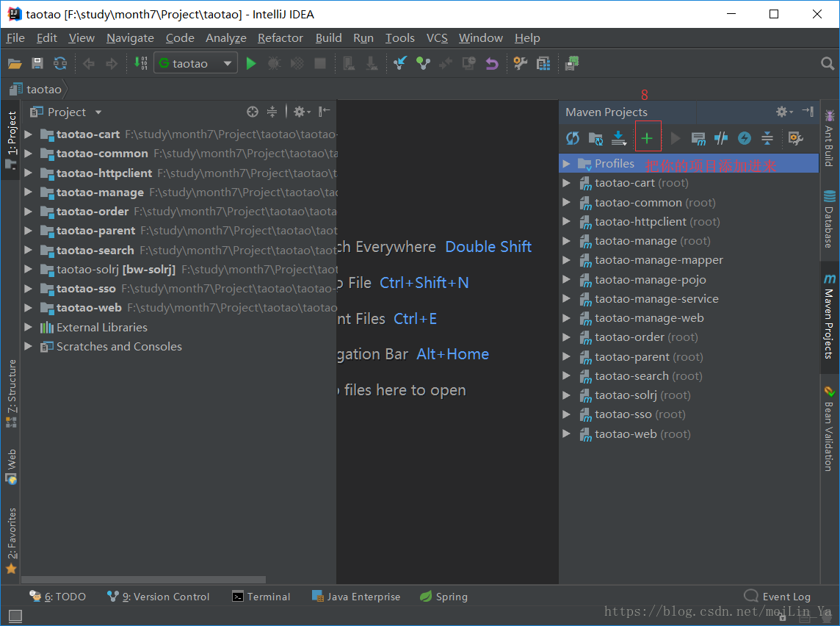
Task: Open the Database side tab
Action: (829, 219)
